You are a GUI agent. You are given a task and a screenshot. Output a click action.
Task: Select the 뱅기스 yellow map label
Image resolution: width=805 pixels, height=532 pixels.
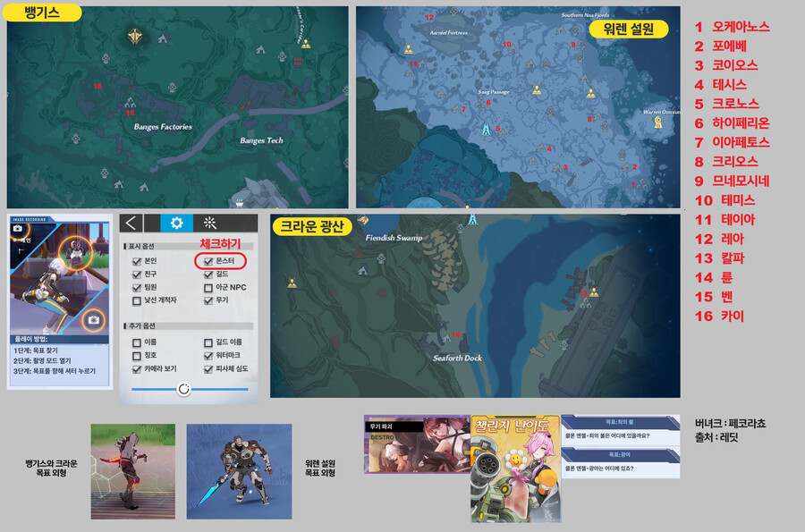tap(44, 13)
